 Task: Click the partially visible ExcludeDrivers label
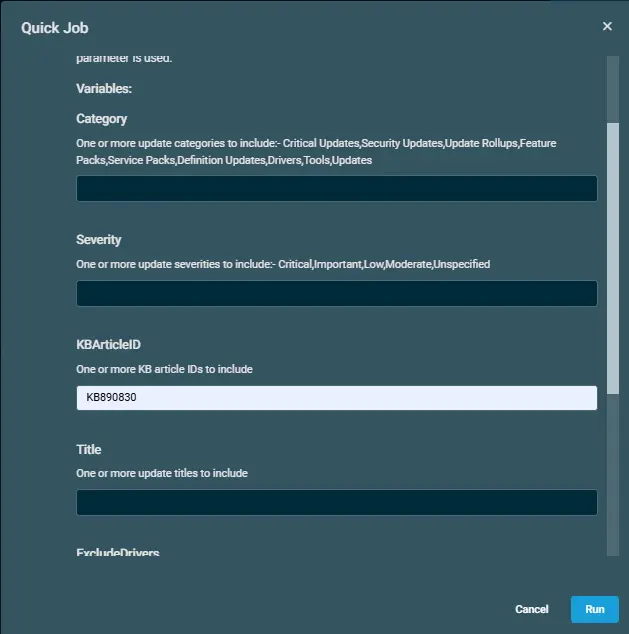(x=118, y=552)
